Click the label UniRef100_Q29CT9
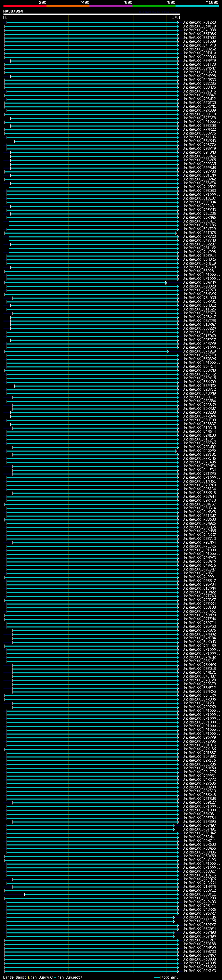The height and width of the screenshot is (980, 222). click(x=199, y=684)
